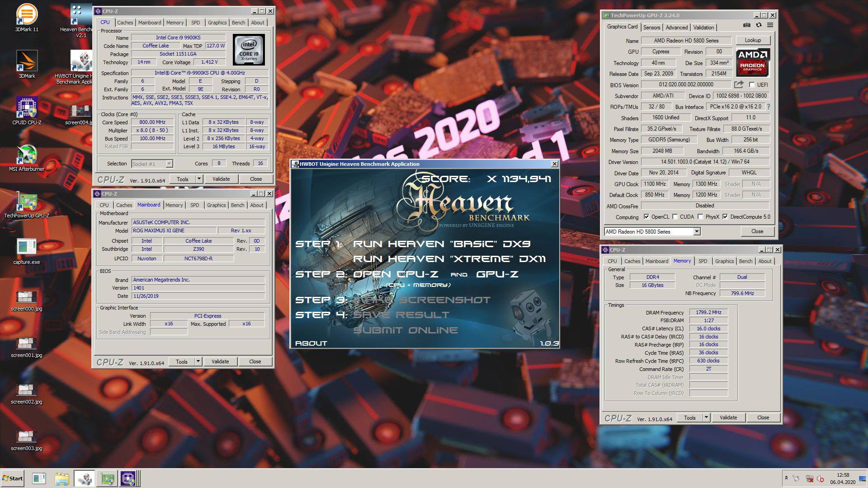Open Windows Explorer folder taskbar icon
The image size is (868, 488).
[62, 479]
